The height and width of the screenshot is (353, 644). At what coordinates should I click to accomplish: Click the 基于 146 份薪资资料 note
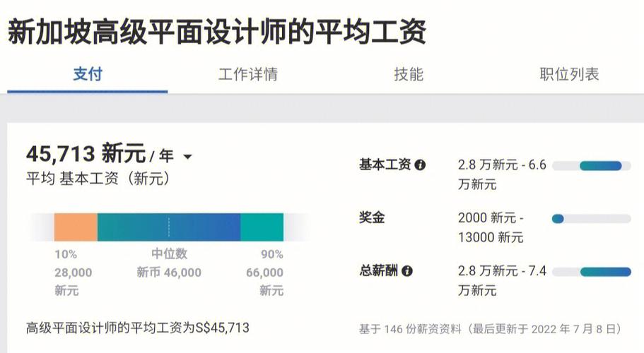490,329
